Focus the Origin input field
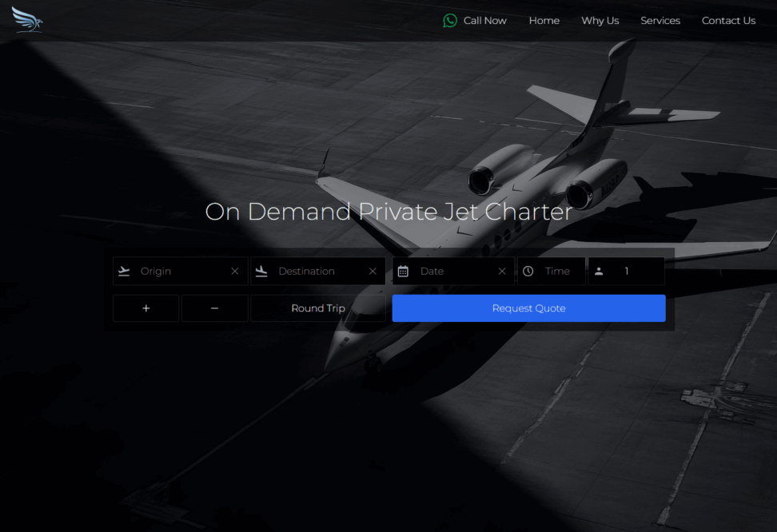The height and width of the screenshot is (532, 777). 181,271
